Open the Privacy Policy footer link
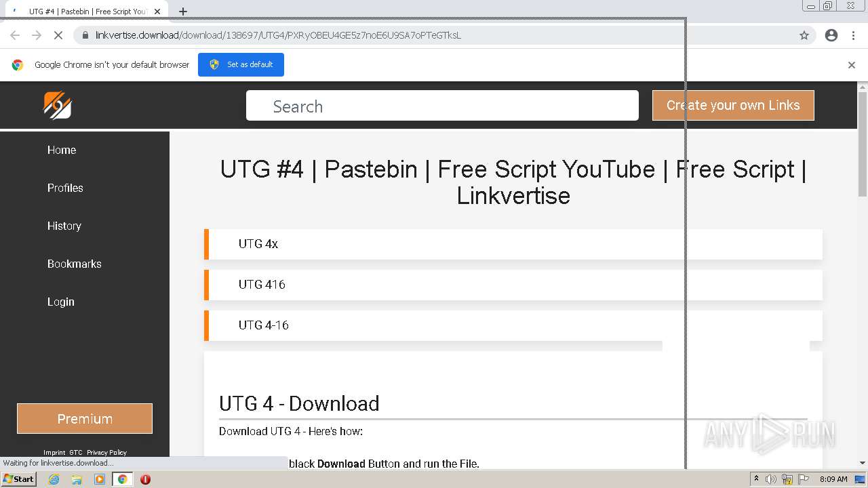The width and height of the screenshot is (868, 488). [x=106, y=452]
